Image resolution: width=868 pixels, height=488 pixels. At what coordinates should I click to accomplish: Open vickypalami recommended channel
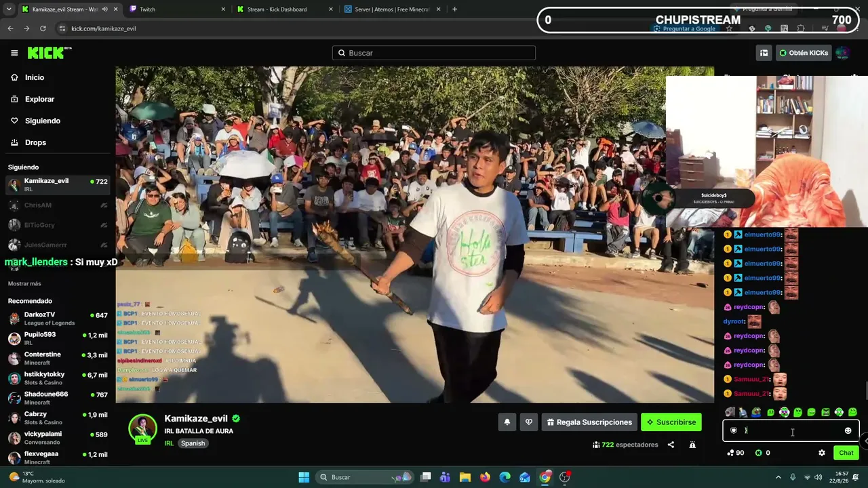pos(57,438)
